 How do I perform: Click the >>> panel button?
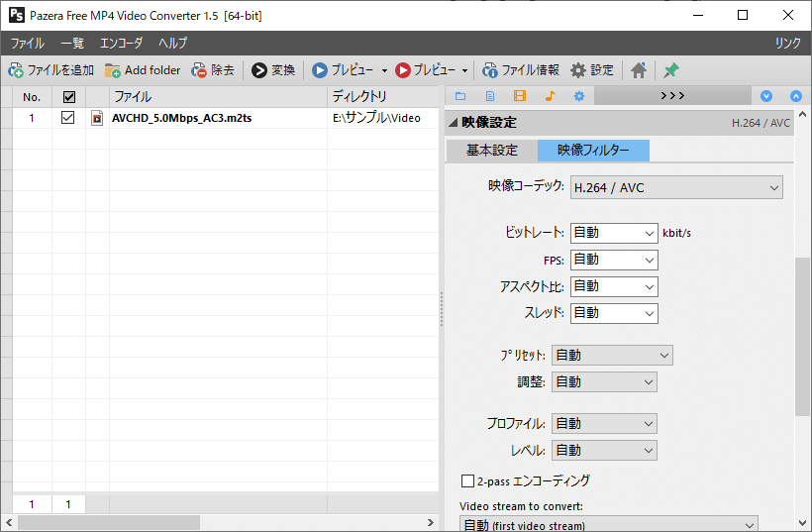(x=672, y=96)
